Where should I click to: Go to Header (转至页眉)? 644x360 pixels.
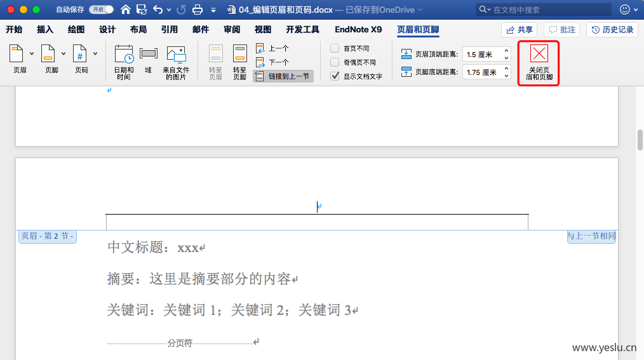[216, 62]
